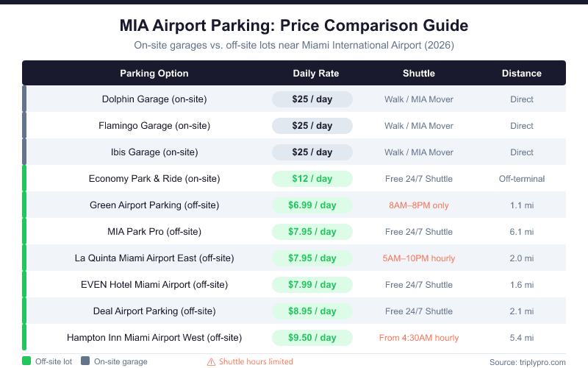
Task: Click the green Off-site lot legend swatch
Action: tap(26, 361)
